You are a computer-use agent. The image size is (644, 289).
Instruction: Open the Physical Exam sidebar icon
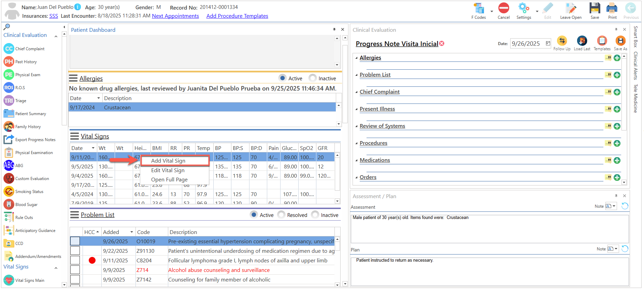click(x=9, y=75)
